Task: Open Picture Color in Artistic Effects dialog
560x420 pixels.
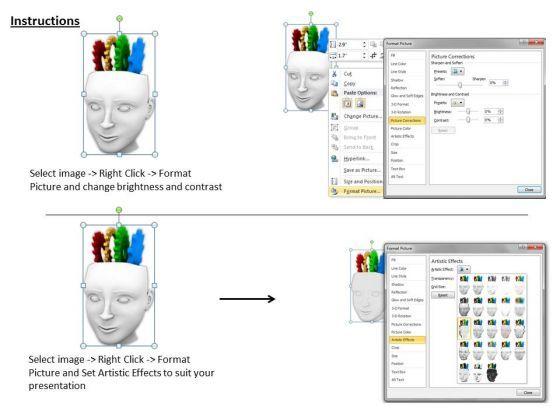Action: click(401, 332)
